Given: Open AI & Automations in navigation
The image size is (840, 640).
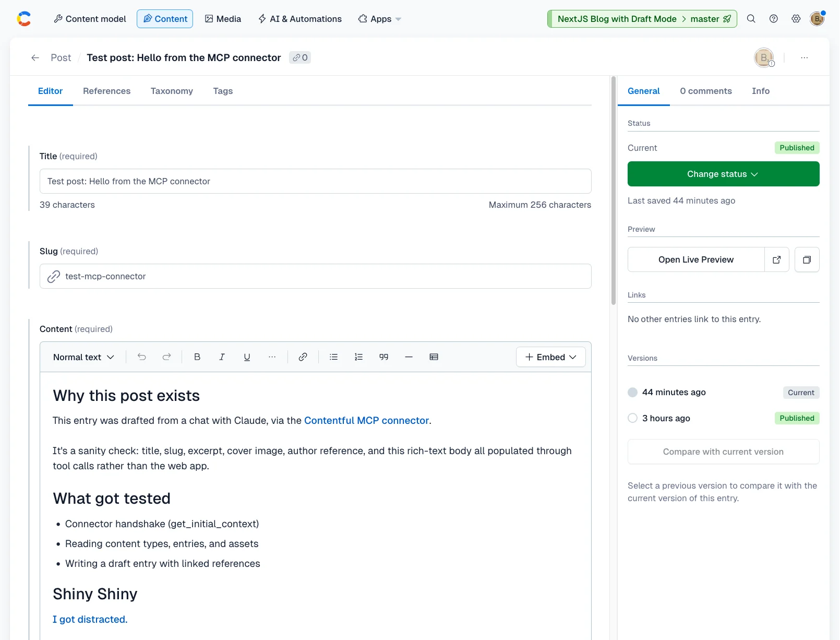Looking at the screenshot, I should pos(300,19).
